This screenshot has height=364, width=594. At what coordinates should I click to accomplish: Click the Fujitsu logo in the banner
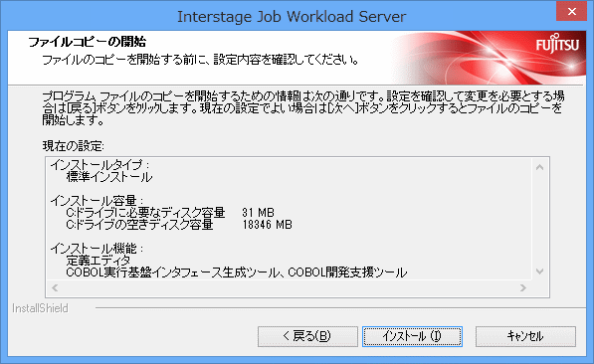[x=557, y=44]
